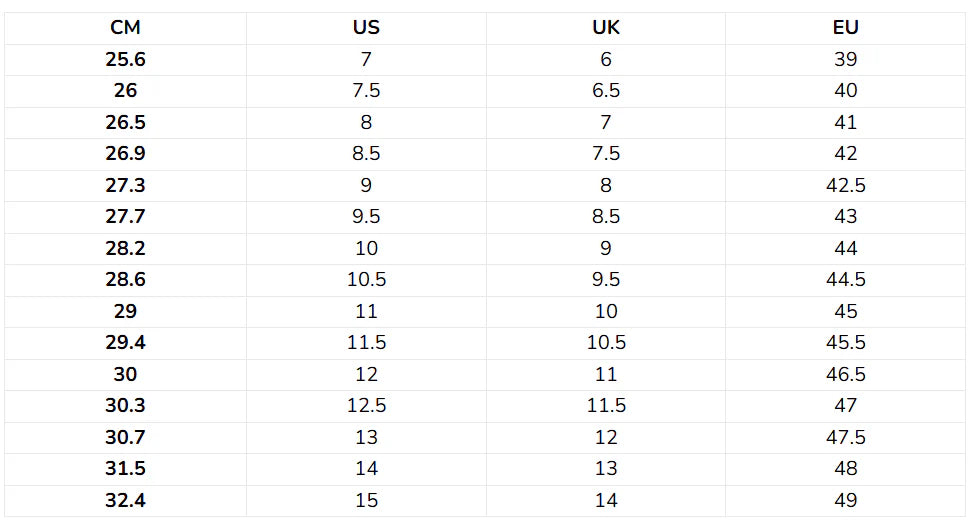Image resolution: width=973 pixels, height=526 pixels.
Task: Select EU size 47.5 cell
Action: coord(845,437)
